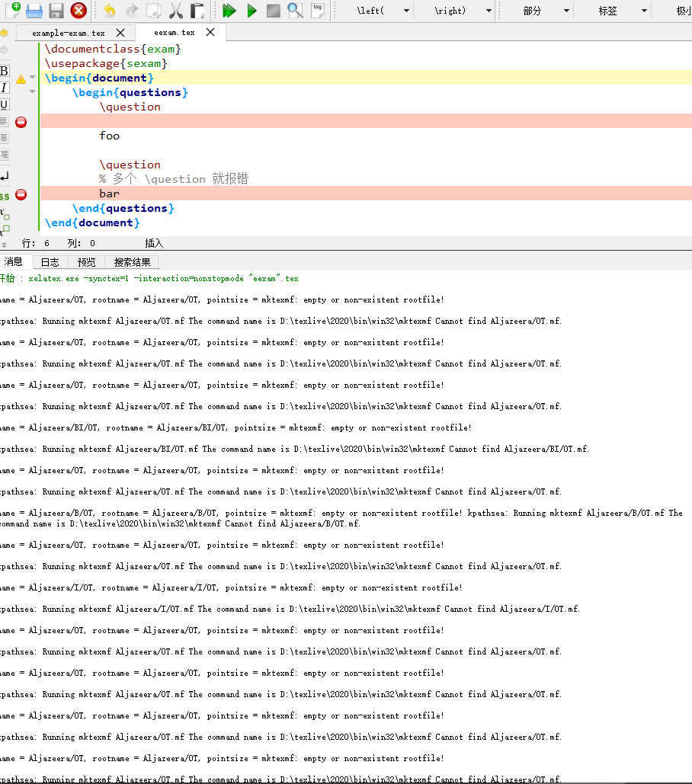Toggle the red error marker on \question line
This screenshot has height=784, width=692.
click(21, 121)
